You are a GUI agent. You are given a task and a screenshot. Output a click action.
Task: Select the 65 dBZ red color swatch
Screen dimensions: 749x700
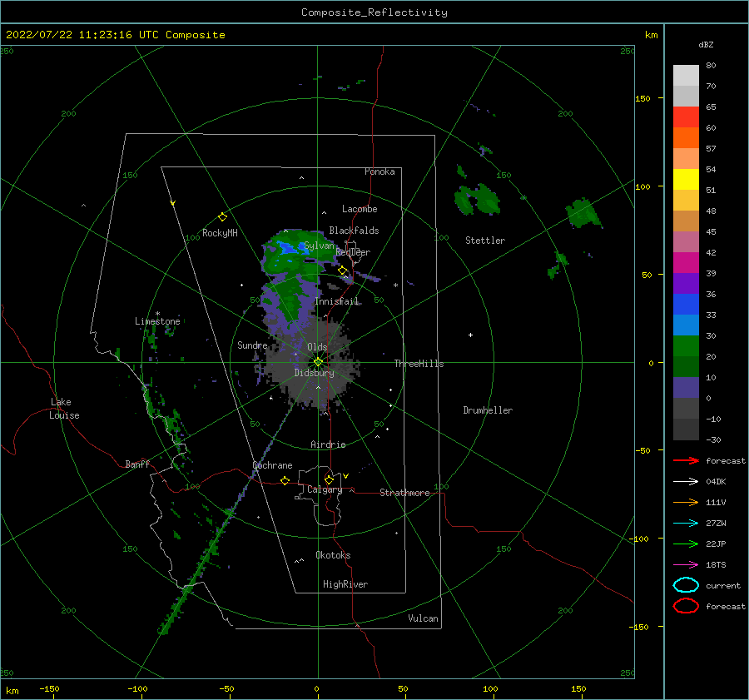686,117
